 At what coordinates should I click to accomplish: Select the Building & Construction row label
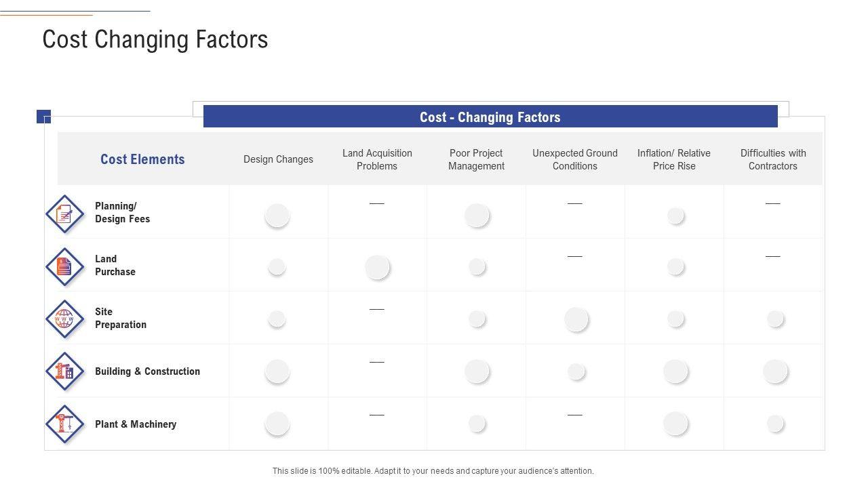pos(147,371)
